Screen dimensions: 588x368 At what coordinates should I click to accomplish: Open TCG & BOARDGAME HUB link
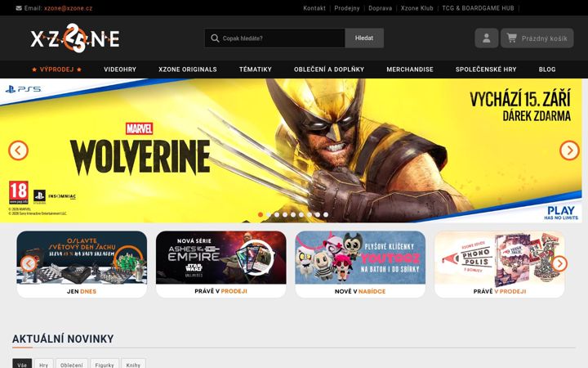coord(478,8)
